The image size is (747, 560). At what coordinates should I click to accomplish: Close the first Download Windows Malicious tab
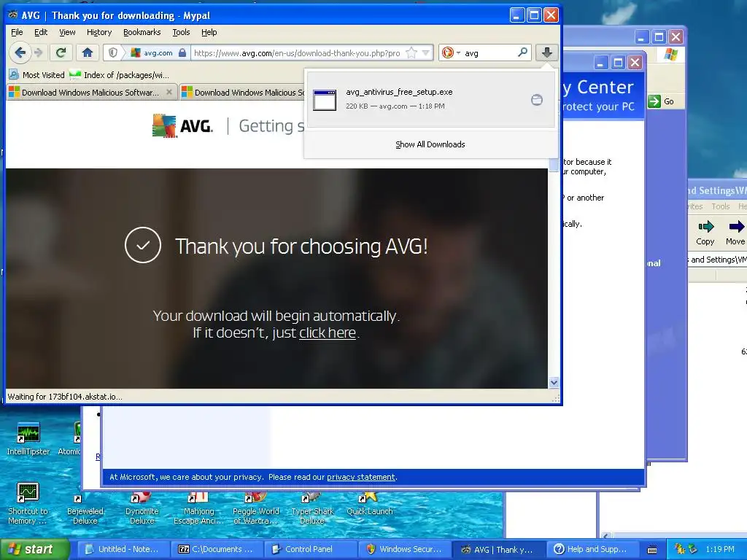(169, 92)
